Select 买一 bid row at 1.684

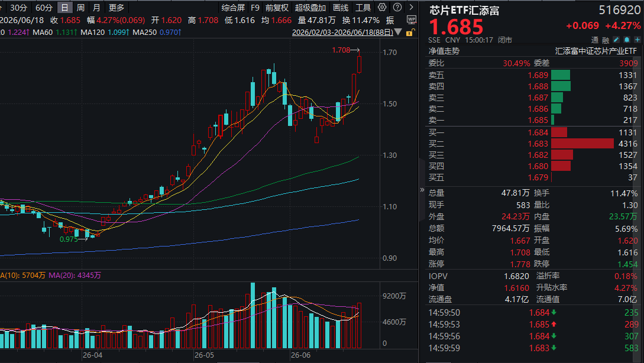tap(533, 132)
